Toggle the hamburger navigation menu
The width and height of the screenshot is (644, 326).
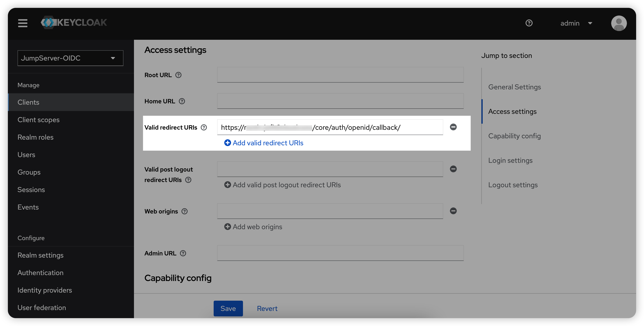pos(23,23)
